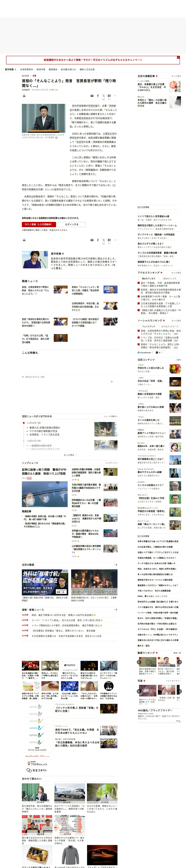This screenshot has height=868, width=186.
Task: Switch to はてなブックマーク tab
Action: point(170,326)
